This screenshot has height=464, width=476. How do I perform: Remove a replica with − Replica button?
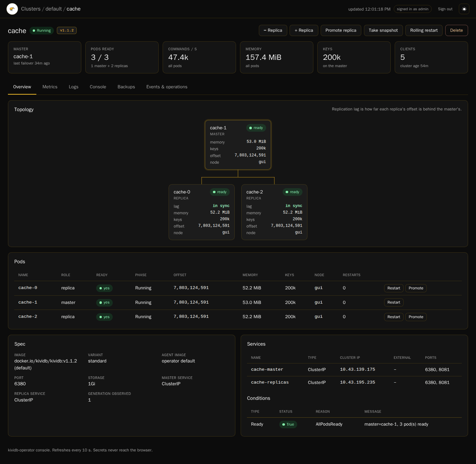pos(273,30)
